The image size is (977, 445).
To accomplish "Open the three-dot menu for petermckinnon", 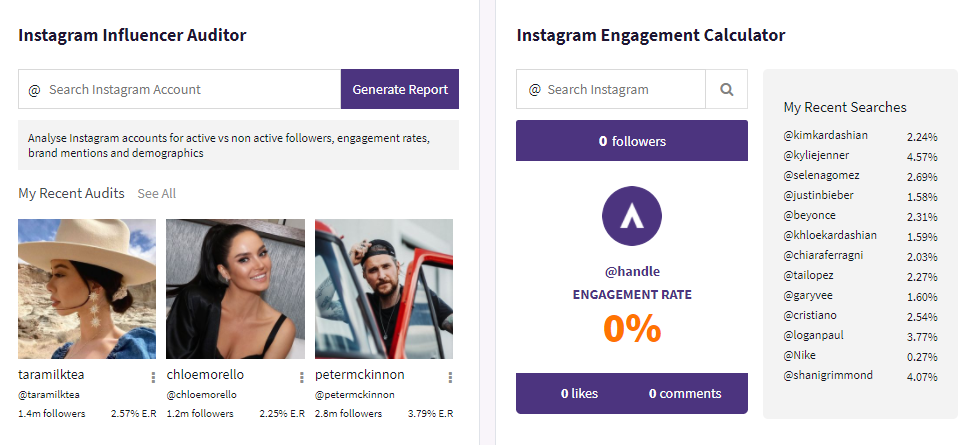I will (x=450, y=377).
